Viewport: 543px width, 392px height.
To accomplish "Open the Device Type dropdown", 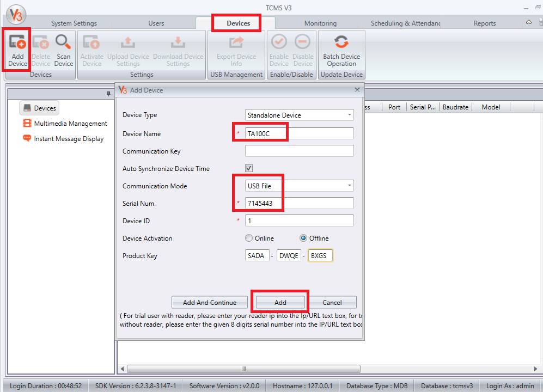I will point(350,115).
